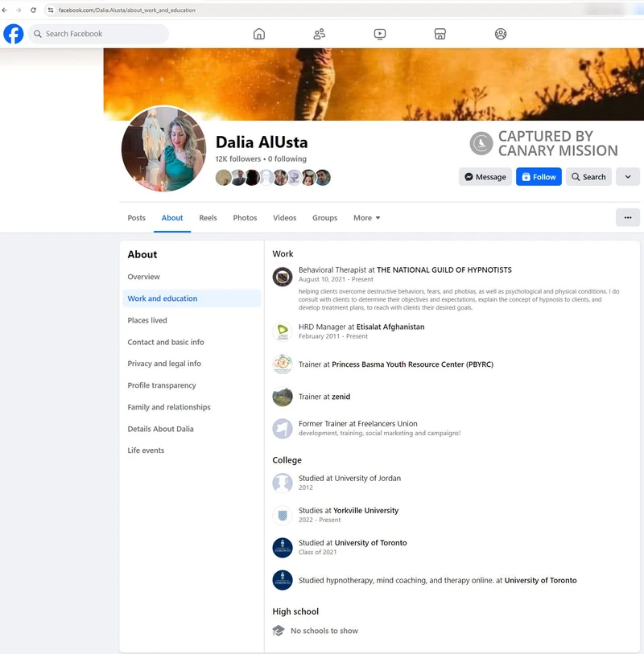Click University of Toronto logo beside hypnotherapy entry

click(x=283, y=580)
